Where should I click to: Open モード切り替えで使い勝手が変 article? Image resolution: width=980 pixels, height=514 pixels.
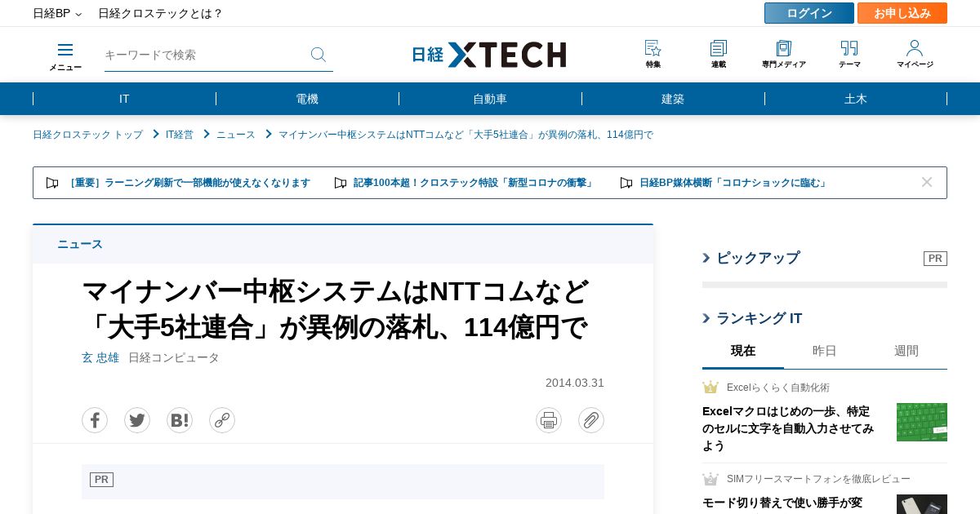coord(782,503)
